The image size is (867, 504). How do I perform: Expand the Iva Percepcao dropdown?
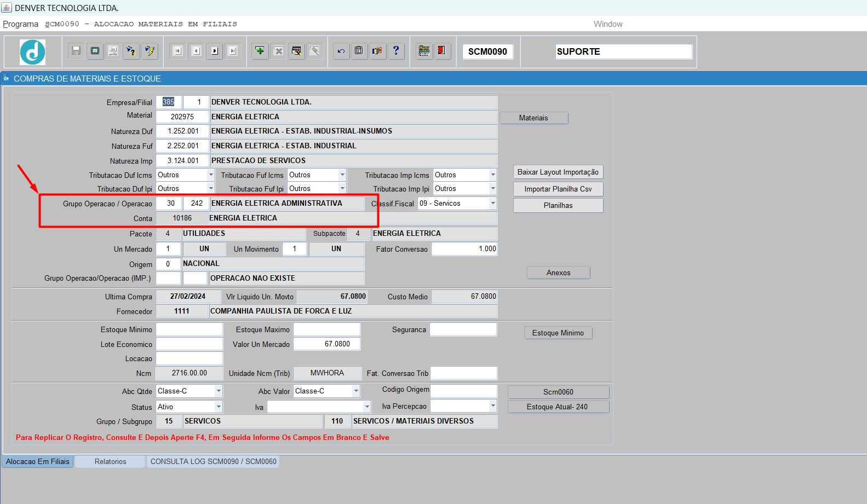(493, 406)
